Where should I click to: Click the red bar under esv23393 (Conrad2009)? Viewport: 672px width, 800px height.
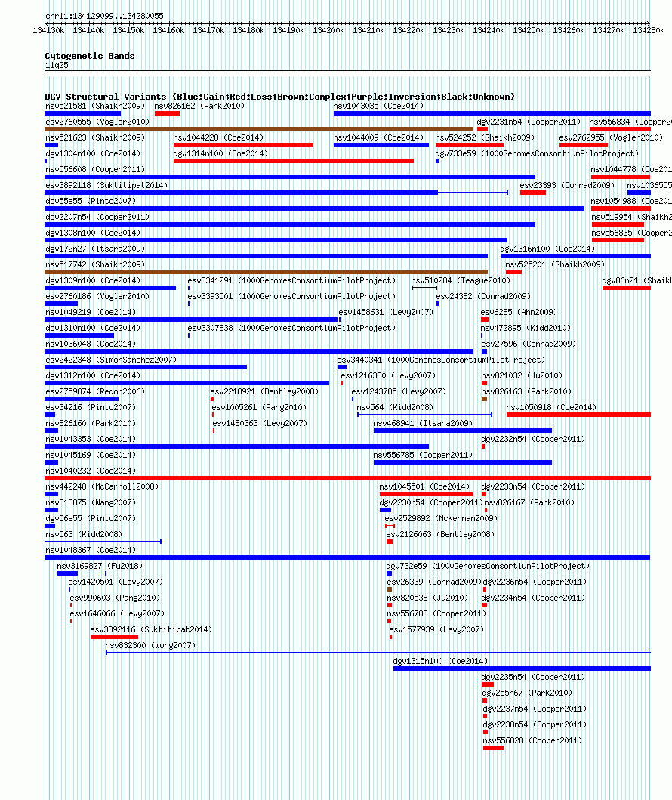click(533, 193)
